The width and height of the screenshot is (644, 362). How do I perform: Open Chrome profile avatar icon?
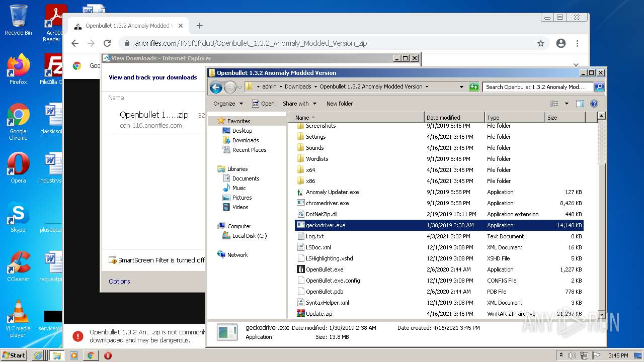click(x=561, y=43)
